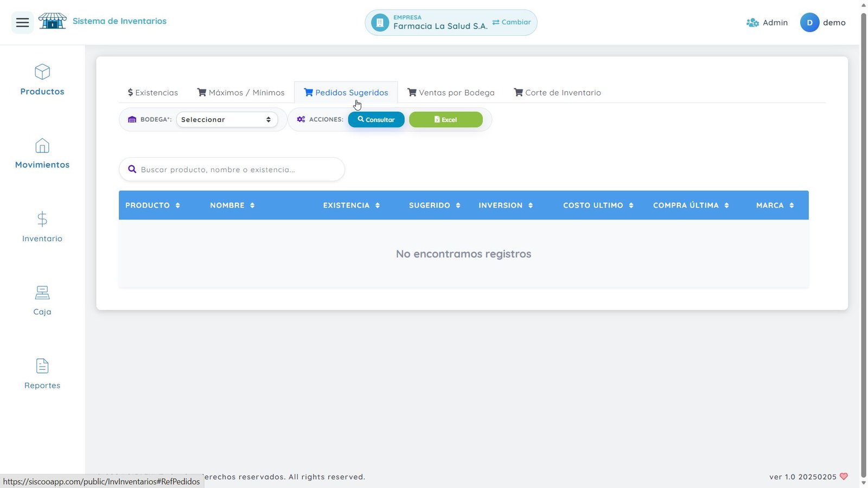Sort by COMPRA ÚLTIMA column
The width and height of the screenshot is (868, 488).
click(691, 205)
